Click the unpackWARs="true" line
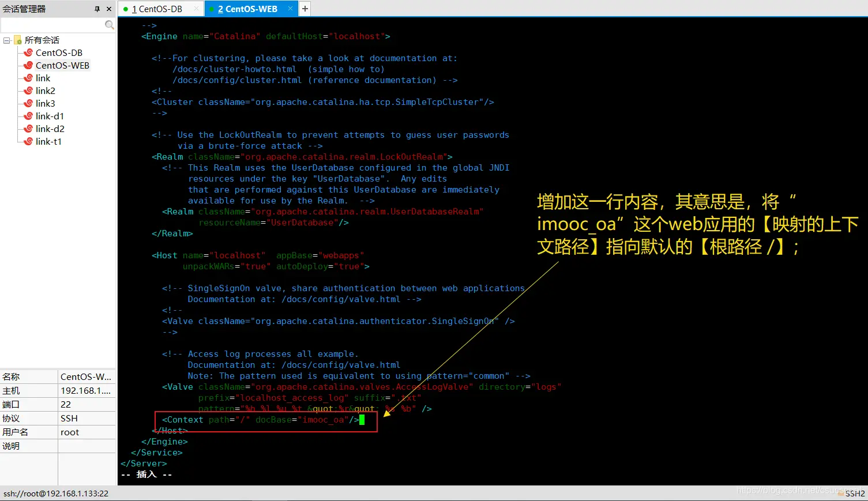This screenshot has width=868, height=501. coord(276,266)
